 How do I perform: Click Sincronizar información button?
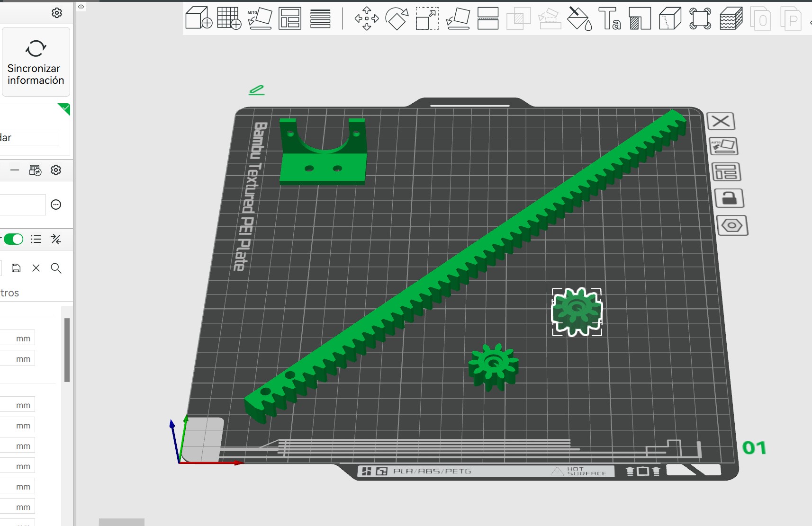[36, 62]
